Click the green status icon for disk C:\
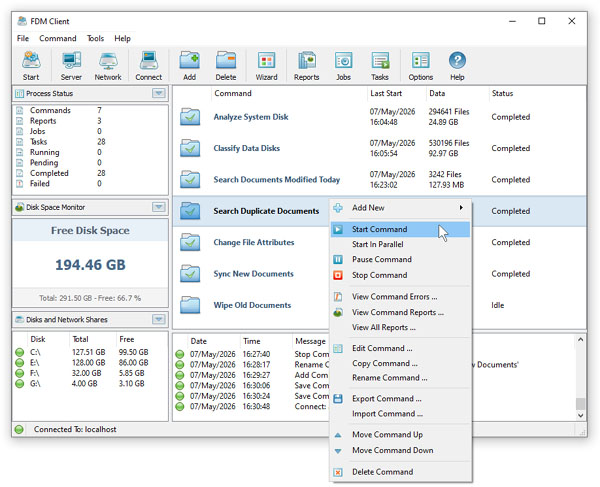This screenshot has width=600, height=487. pos(20,352)
